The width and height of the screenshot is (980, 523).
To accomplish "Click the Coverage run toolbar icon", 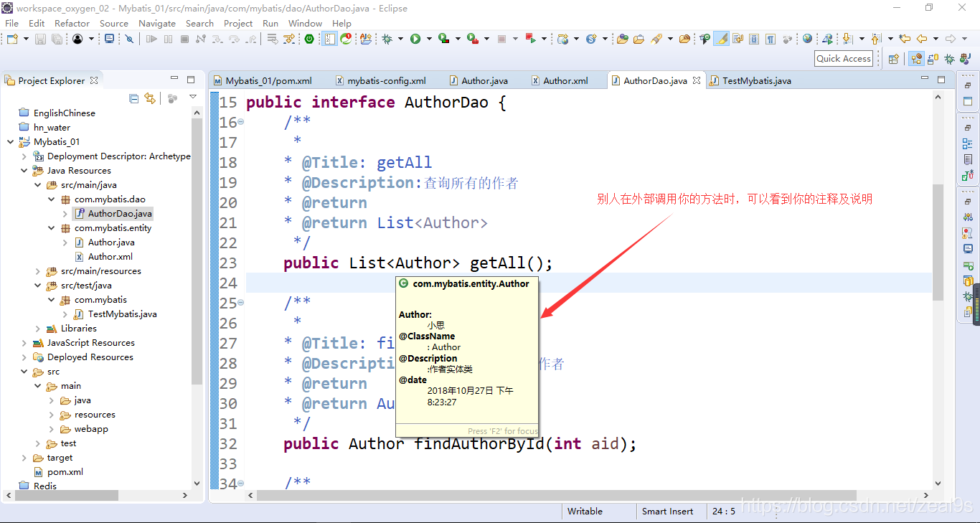I will click(x=444, y=39).
